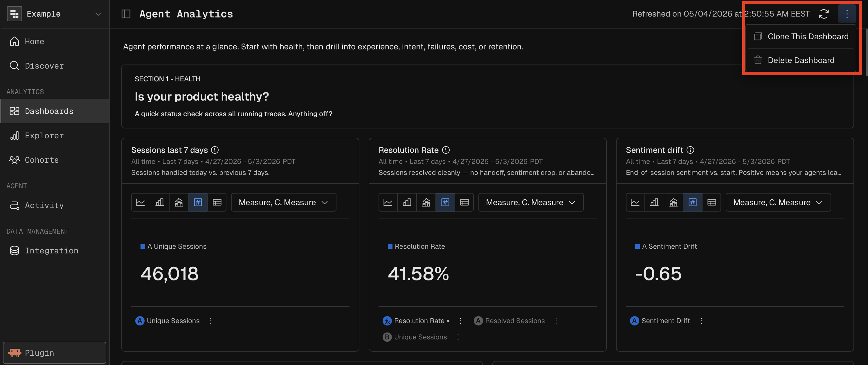Toggle stacked chart view in Resolution Rate card
Viewport: 868px width, 365px height.
(426, 202)
